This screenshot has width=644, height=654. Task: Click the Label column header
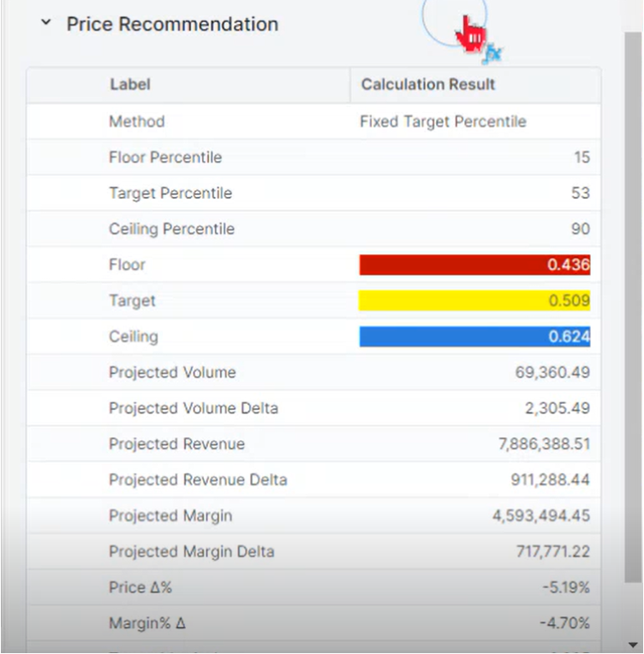(x=130, y=85)
